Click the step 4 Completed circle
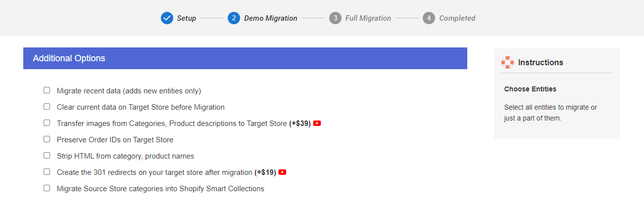Screen dimensions: 644x206 pyautogui.click(x=429, y=18)
